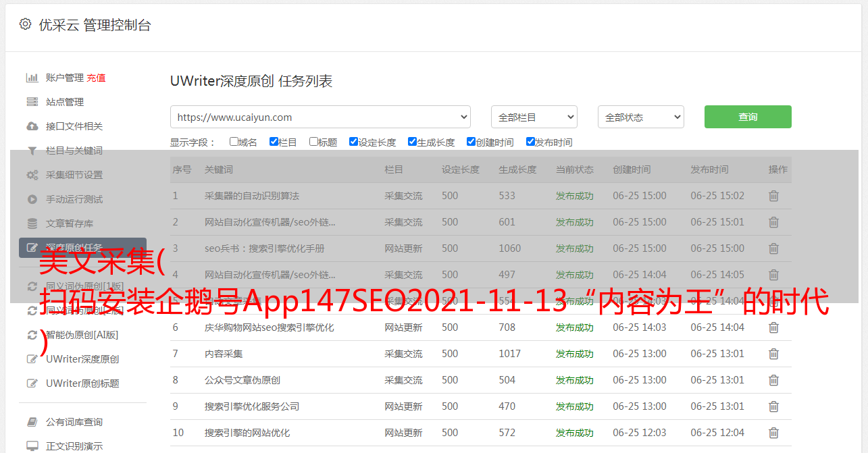Screen dimensions: 868x453
Task: Click keyword 内容采集 in row 7
Action: [224, 354]
